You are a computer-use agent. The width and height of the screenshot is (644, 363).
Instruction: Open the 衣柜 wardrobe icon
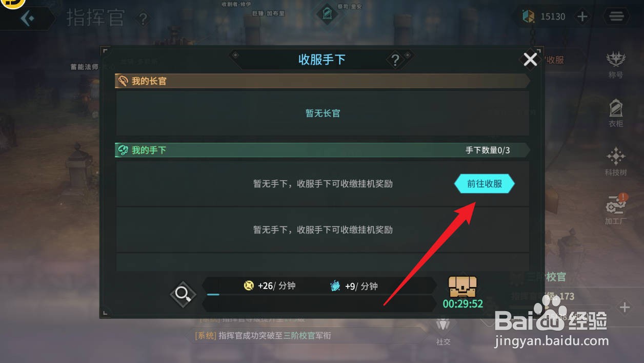click(616, 113)
